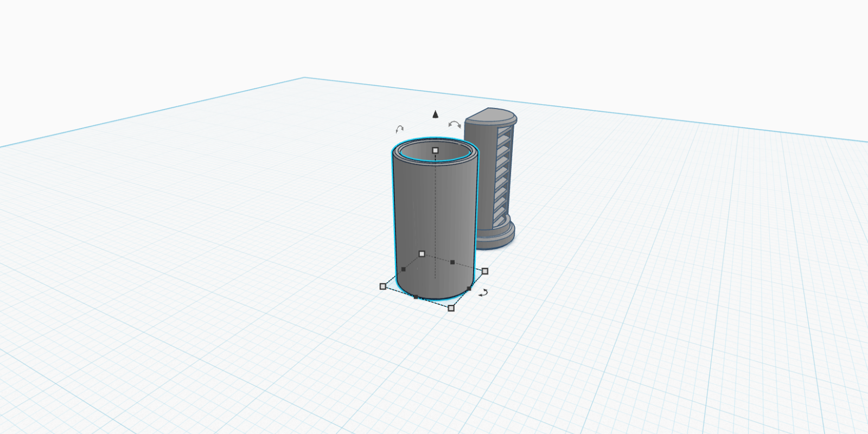Click the black midpoint handle on the back-right base edge
Image resolution: width=868 pixels, height=434 pixels.
click(x=452, y=262)
